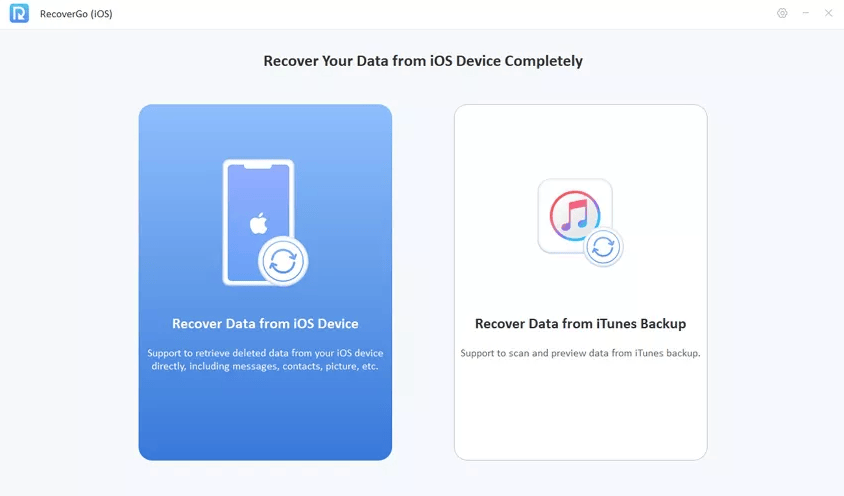Click the blue iOS Device recovery card
This screenshot has height=496, width=844.
click(x=265, y=282)
